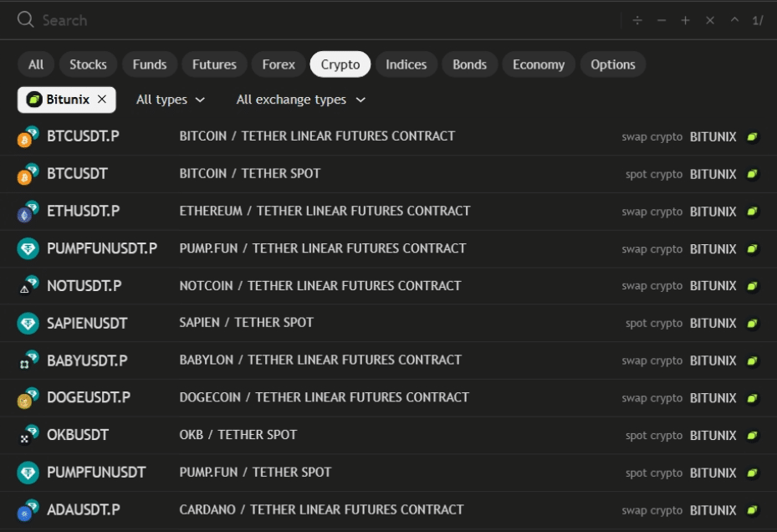Click Bitunix logo on ADAUSDT.P row
Viewport: 777px width, 532px height.
tap(752, 510)
